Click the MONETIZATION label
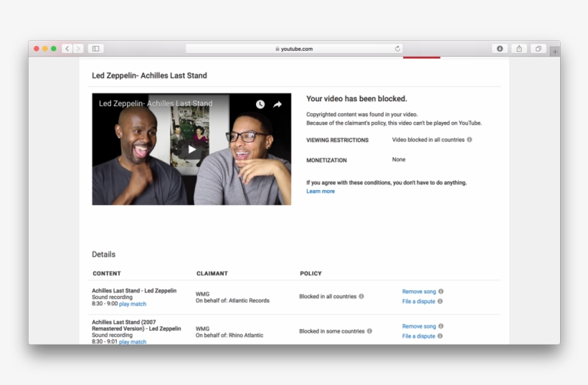The height and width of the screenshot is (385, 588). click(x=326, y=160)
